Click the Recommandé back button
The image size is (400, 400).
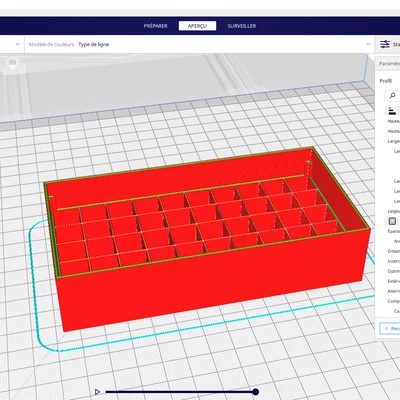pyautogui.click(x=390, y=328)
